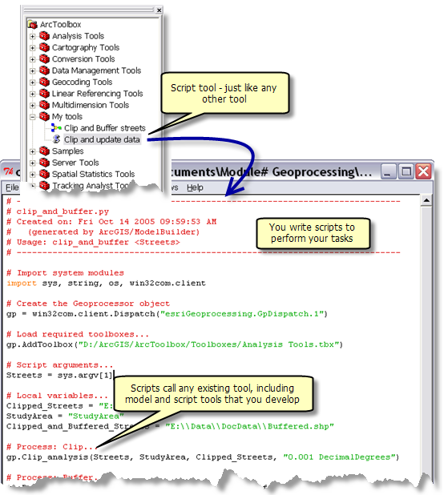
Task: Maximize the script editor window
Action: pos(406,171)
